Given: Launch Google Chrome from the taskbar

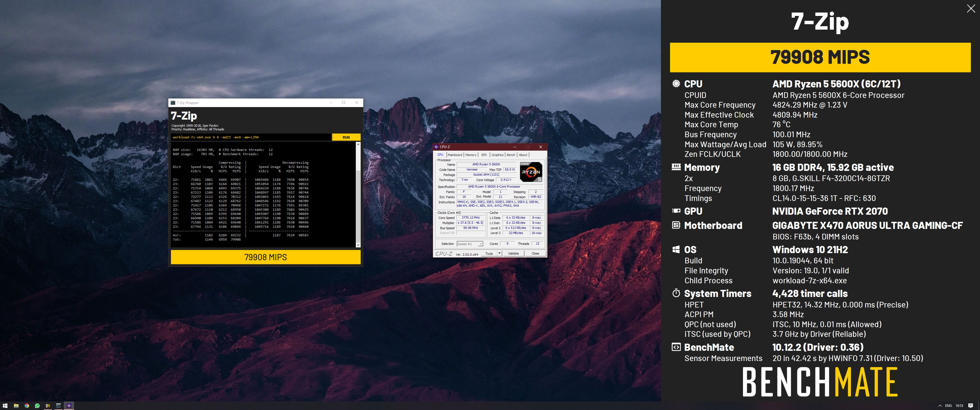Looking at the screenshot, I should 26,406.
